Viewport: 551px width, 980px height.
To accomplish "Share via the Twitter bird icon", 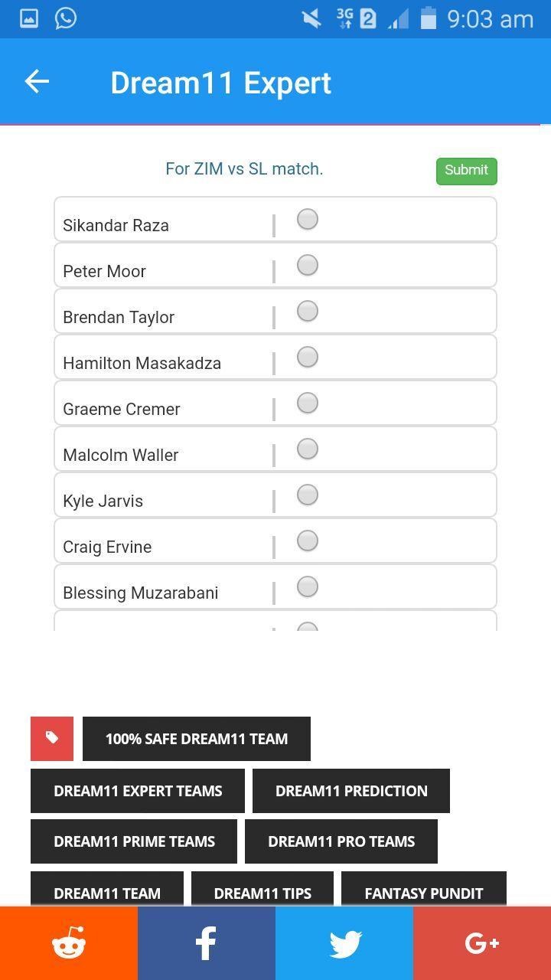I will pyautogui.click(x=344, y=943).
